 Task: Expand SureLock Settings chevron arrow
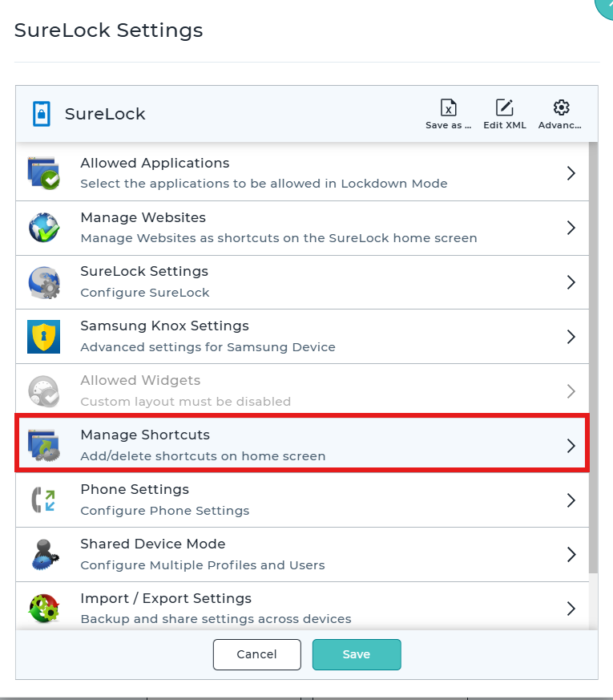point(571,282)
